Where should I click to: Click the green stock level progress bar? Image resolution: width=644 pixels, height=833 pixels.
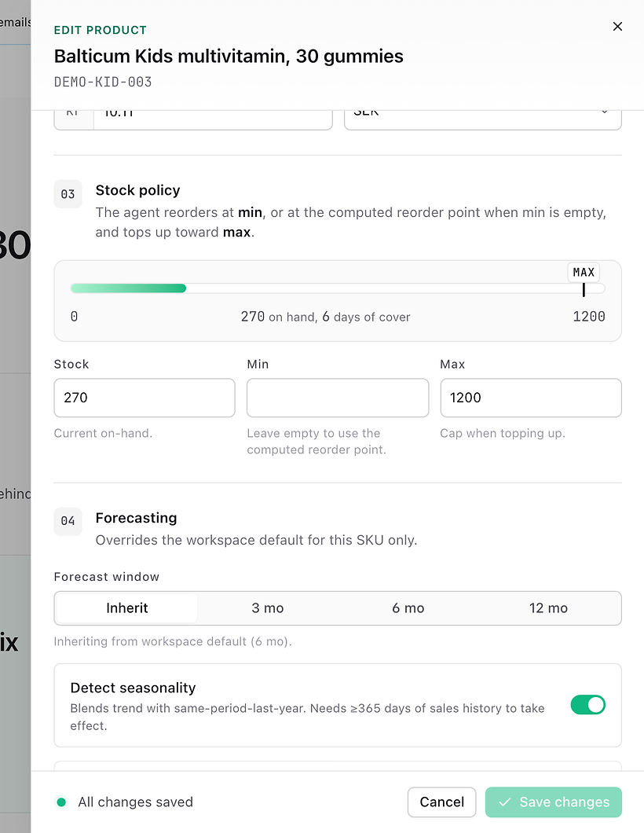pos(129,288)
